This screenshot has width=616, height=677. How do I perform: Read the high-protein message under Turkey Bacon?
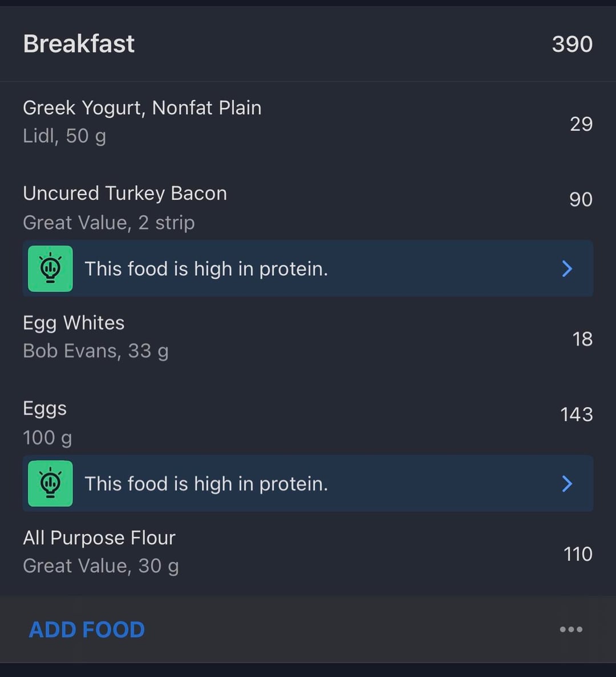(x=206, y=269)
